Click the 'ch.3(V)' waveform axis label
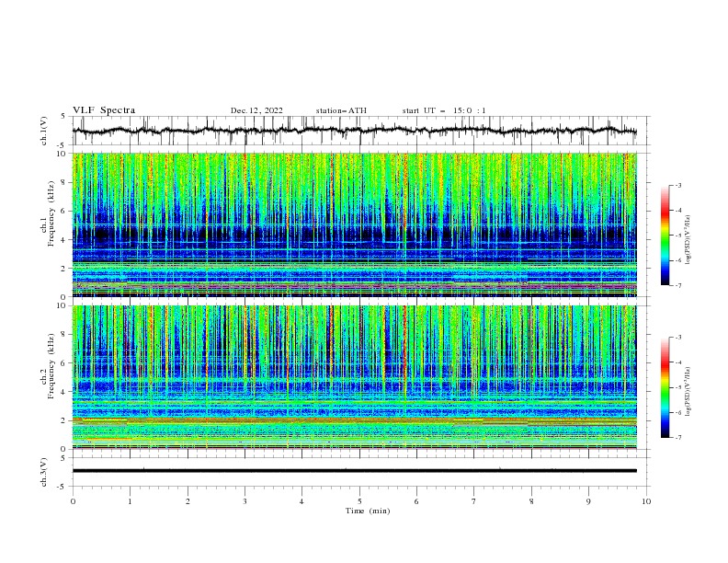Viewport: 728px width, 563px height. (x=44, y=472)
